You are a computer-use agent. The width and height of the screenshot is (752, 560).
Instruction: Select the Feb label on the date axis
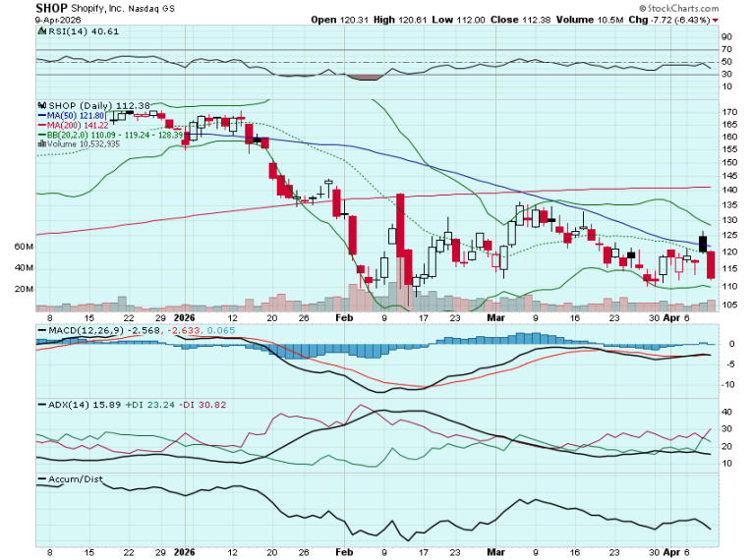click(344, 318)
